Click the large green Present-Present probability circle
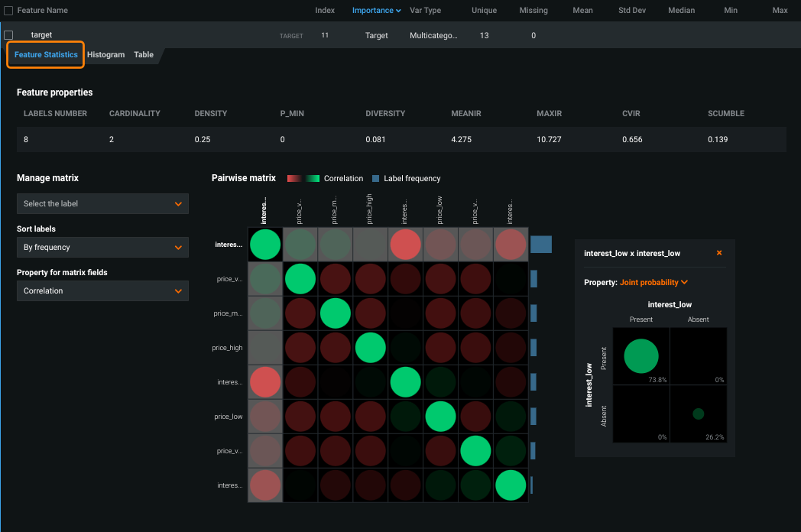801x532 pixels. pyautogui.click(x=640, y=356)
